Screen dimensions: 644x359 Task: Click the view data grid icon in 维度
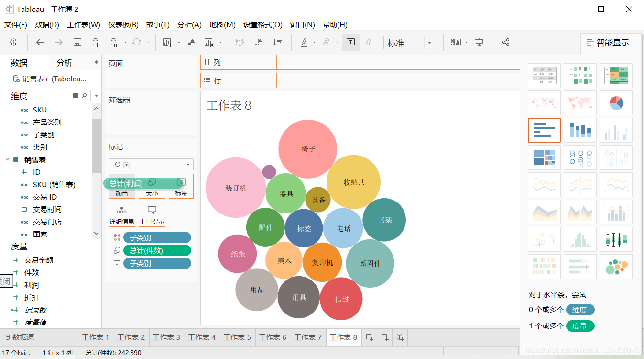point(76,96)
